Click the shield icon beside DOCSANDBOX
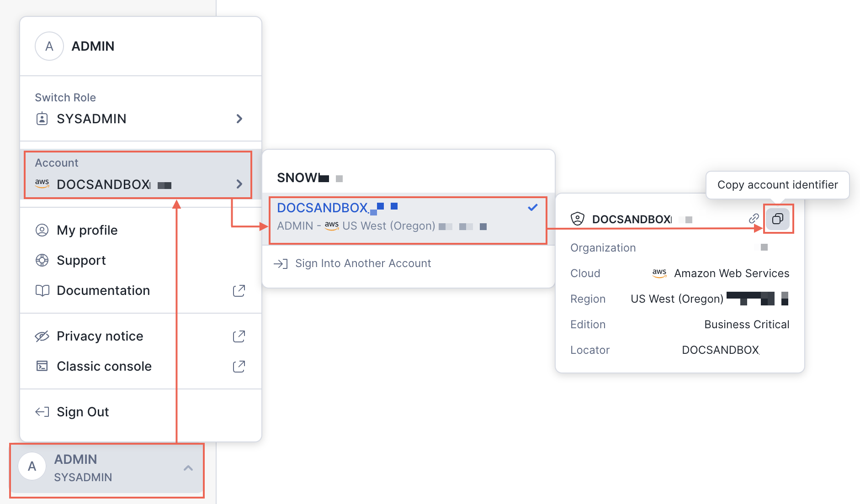Viewport: 860px width, 504px height. click(578, 219)
